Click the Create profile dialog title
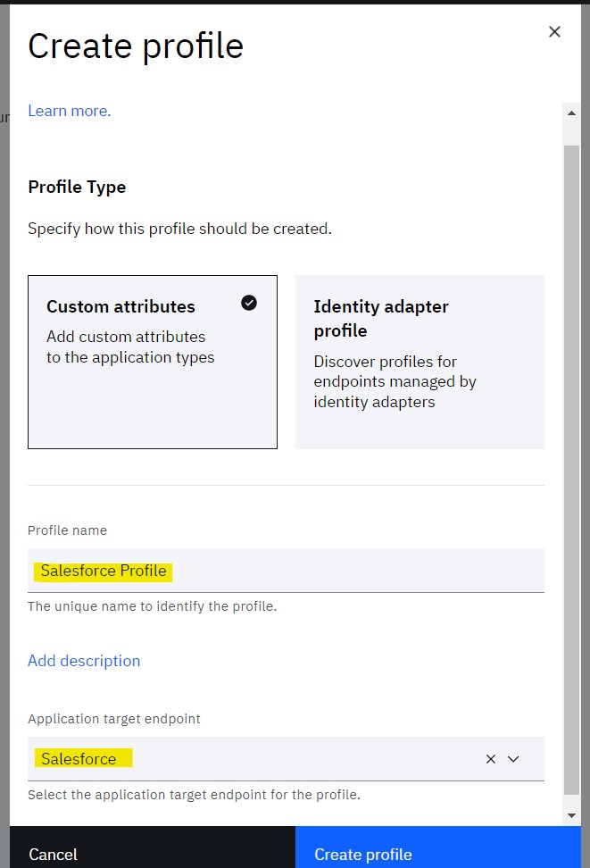This screenshot has width=590, height=868. point(136,46)
